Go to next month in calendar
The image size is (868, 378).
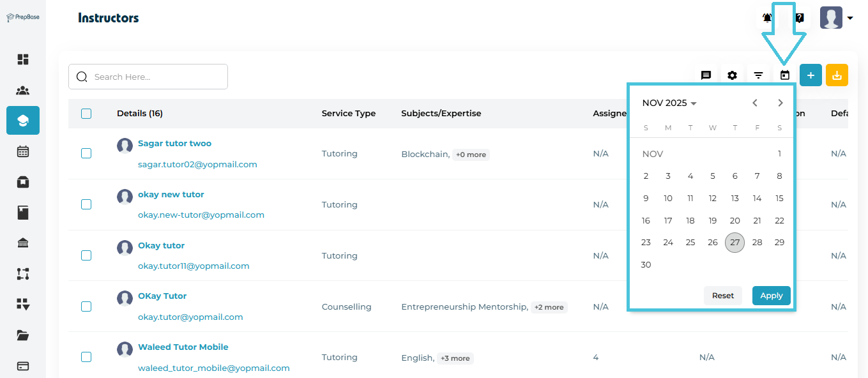point(780,103)
